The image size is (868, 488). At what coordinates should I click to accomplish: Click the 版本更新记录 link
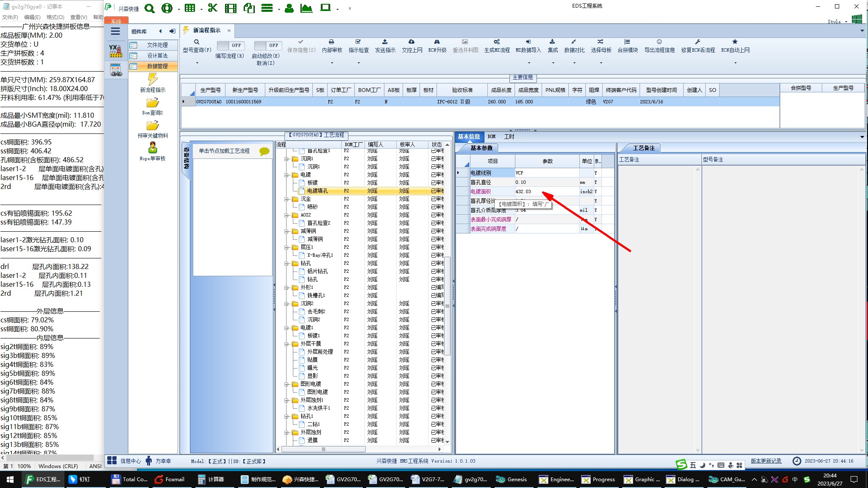[x=766, y=461]
